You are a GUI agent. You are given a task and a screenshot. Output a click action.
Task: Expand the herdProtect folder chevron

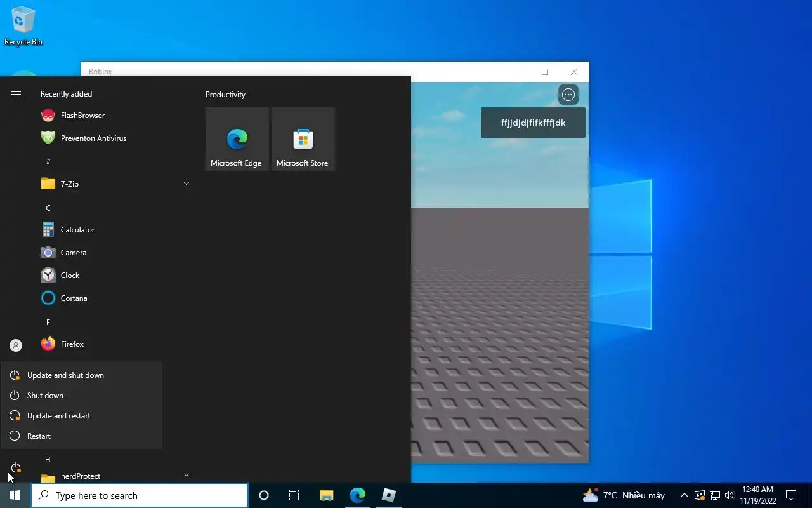click(187, 475)
